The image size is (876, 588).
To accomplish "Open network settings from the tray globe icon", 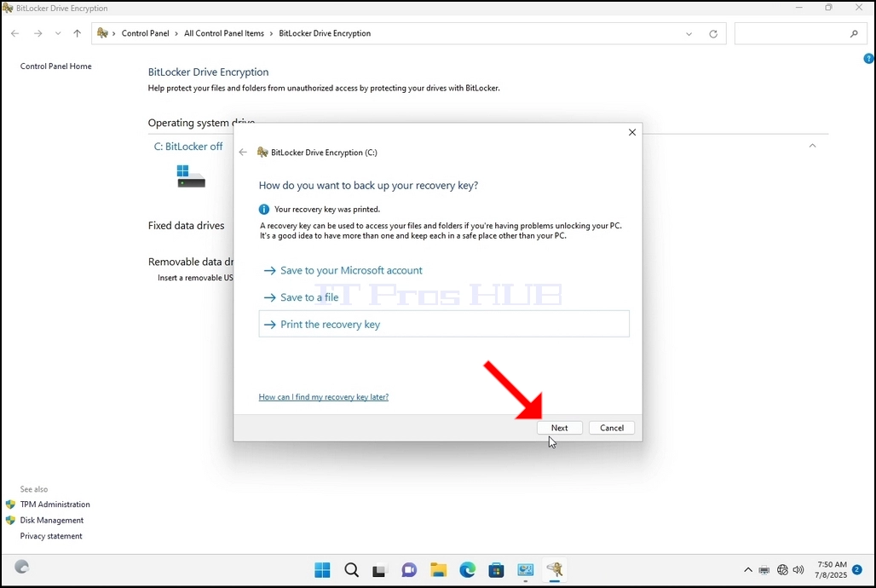I will tap(782, 570).
